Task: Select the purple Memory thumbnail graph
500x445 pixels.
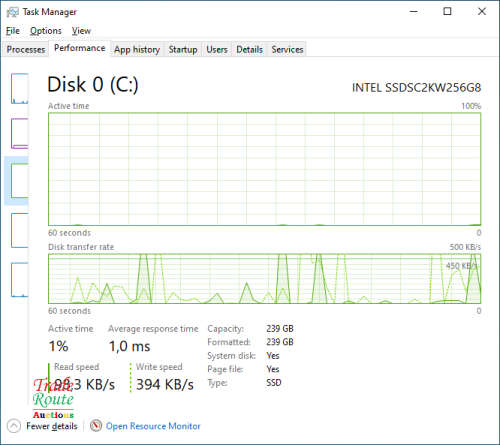Action: [x=20, y=133]
